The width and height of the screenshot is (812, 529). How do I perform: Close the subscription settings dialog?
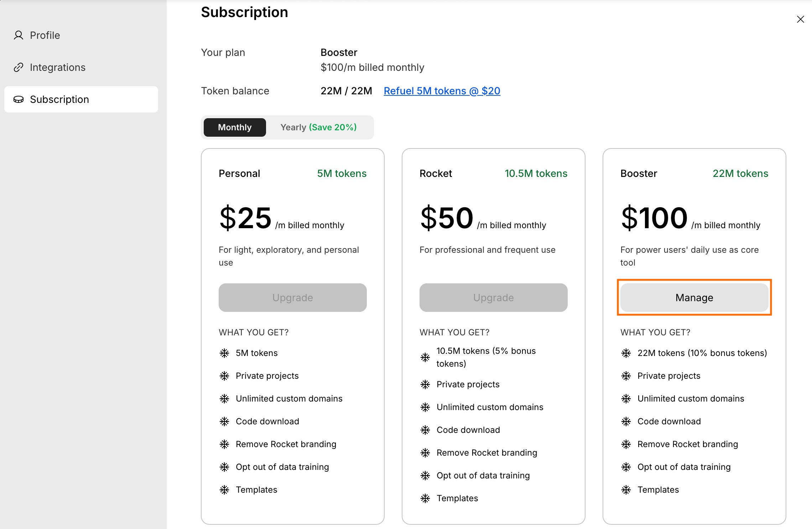(800, 19)
